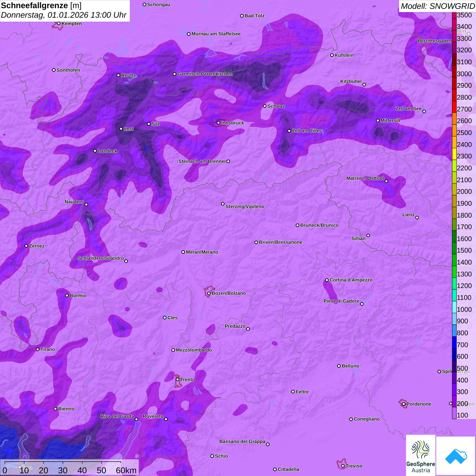This screenshot has height=476, width=476.
Task: Click the 'Bassano del Grappa' label
Action: pyautogui.click(x=242, y=441)
